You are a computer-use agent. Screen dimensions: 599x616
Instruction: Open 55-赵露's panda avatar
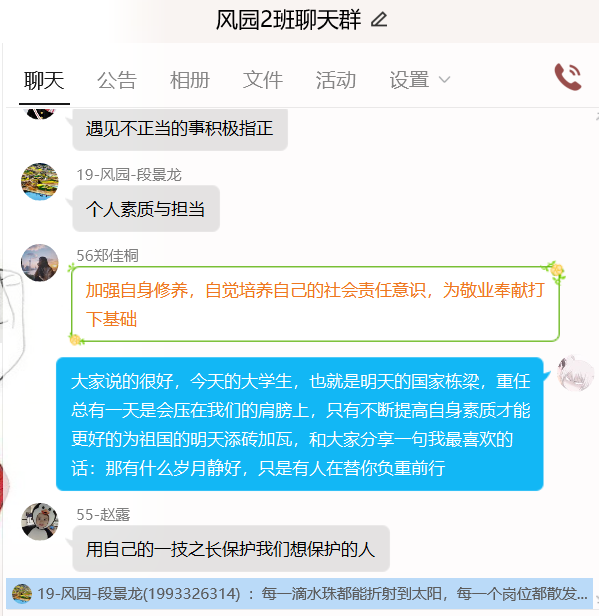coord(39,521)
